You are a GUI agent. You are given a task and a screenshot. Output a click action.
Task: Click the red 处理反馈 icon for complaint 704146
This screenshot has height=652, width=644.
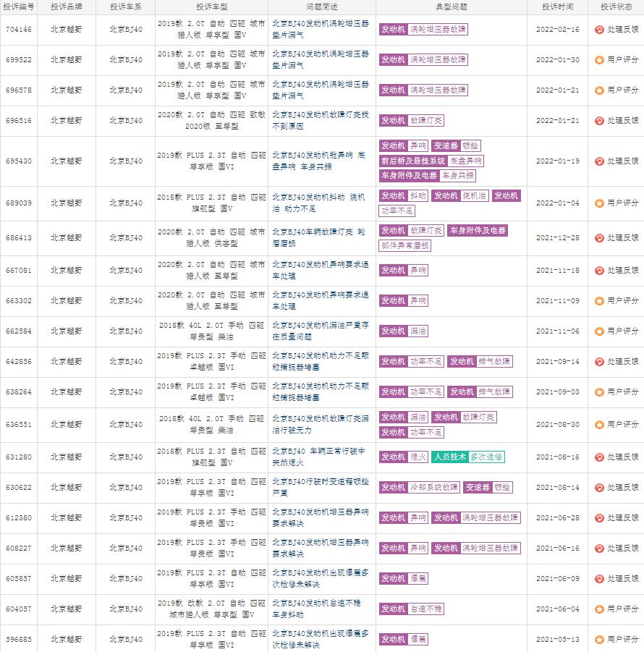coord(599,30)
